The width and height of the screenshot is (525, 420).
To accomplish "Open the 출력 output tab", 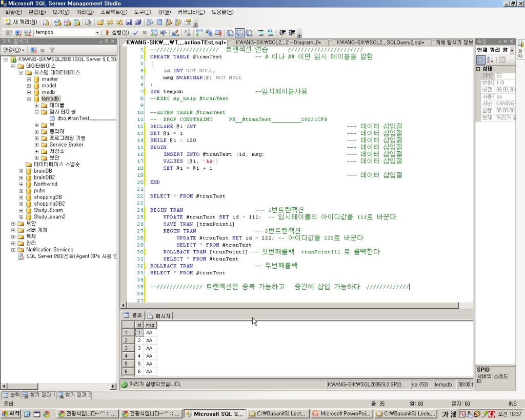I will (x=11, y=395).
